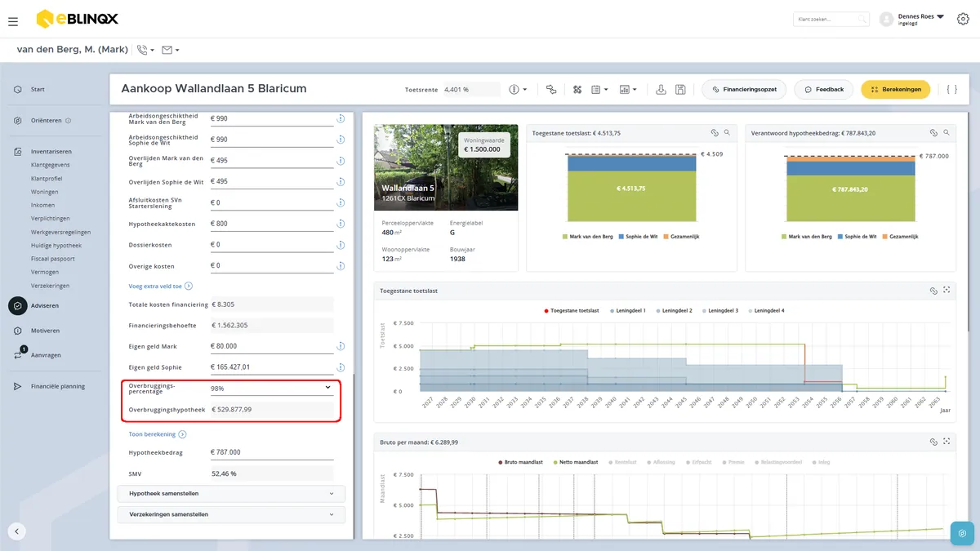
Task: Open the floating help widget in the corner
Action: (962, 533)
